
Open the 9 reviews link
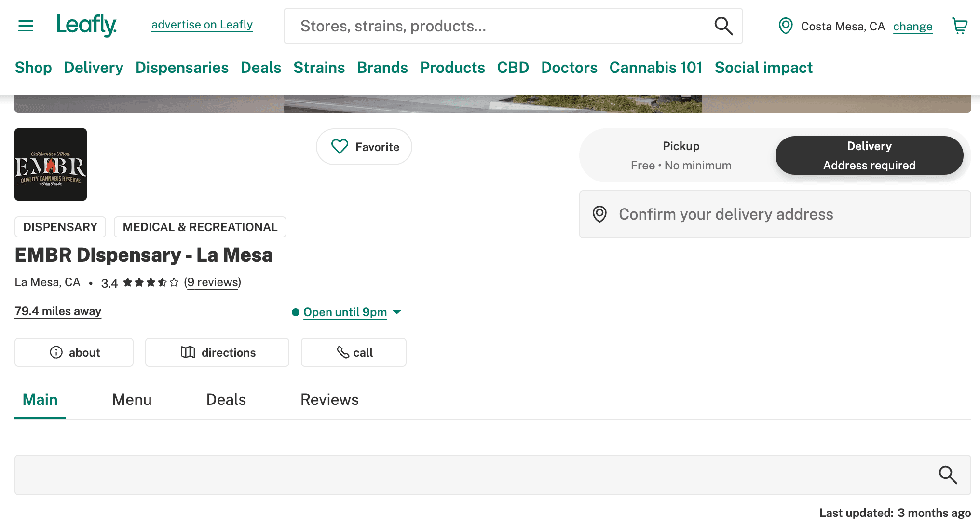[213, 282]
